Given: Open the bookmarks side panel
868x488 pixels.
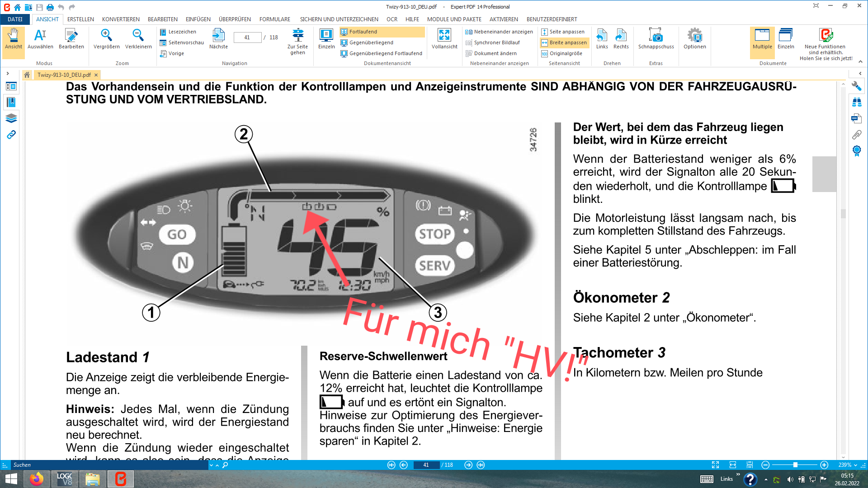Looking at the screenshot, I should tap(11, 102).
